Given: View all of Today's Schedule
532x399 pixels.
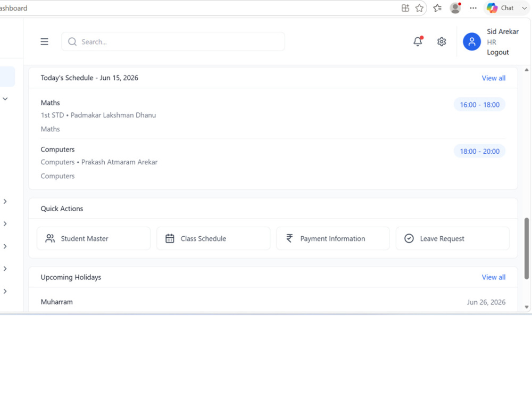Looking at the screenshot, I should (494, 78).
